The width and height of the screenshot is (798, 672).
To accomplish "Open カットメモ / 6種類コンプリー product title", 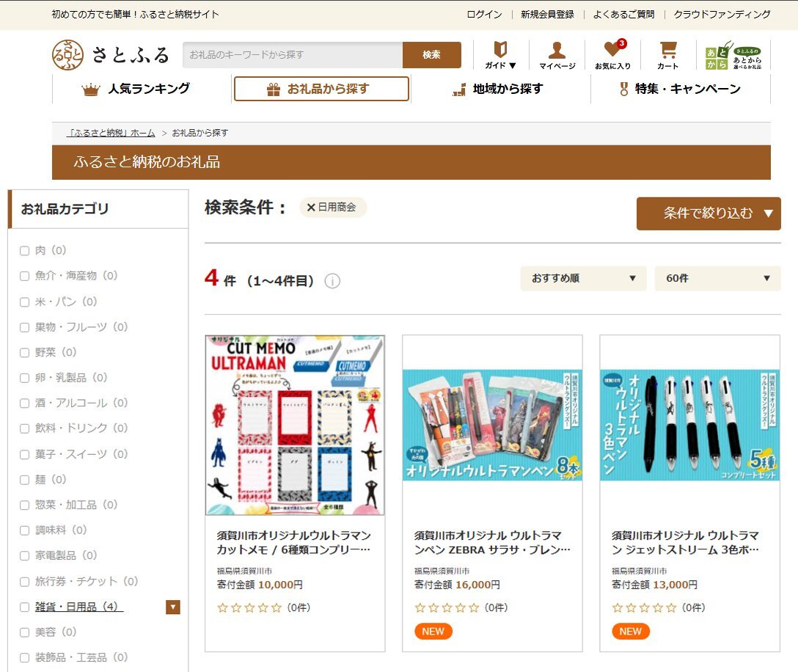I will pyautogui.click(x=294, y=543).
